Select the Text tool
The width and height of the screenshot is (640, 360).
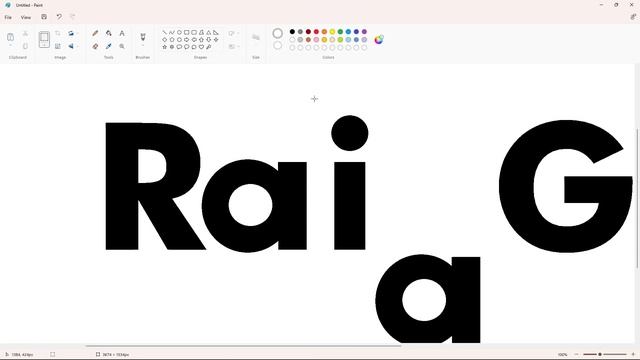[x=122, y=33]
